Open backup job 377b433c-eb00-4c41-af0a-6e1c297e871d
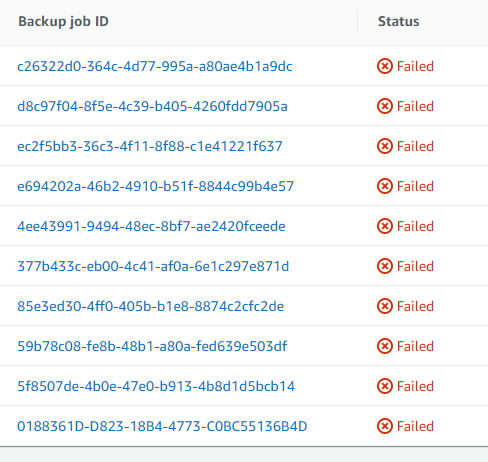 point(153,266)
